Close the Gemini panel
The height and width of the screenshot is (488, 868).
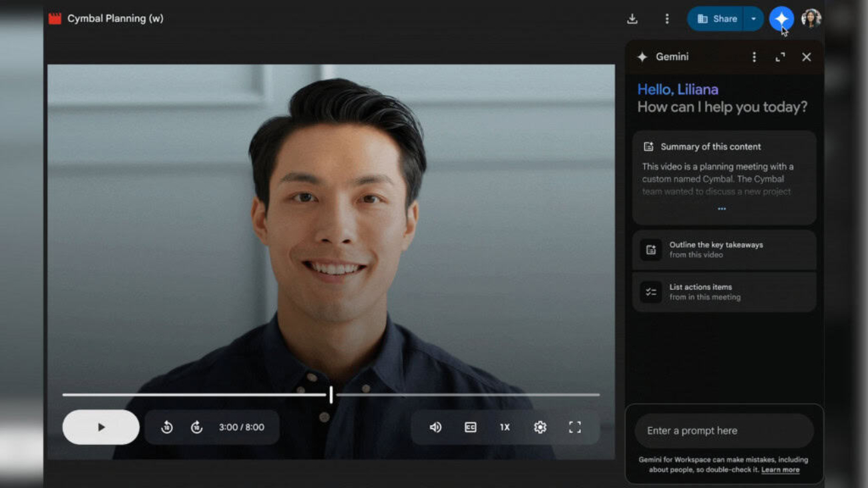[807, 57]
